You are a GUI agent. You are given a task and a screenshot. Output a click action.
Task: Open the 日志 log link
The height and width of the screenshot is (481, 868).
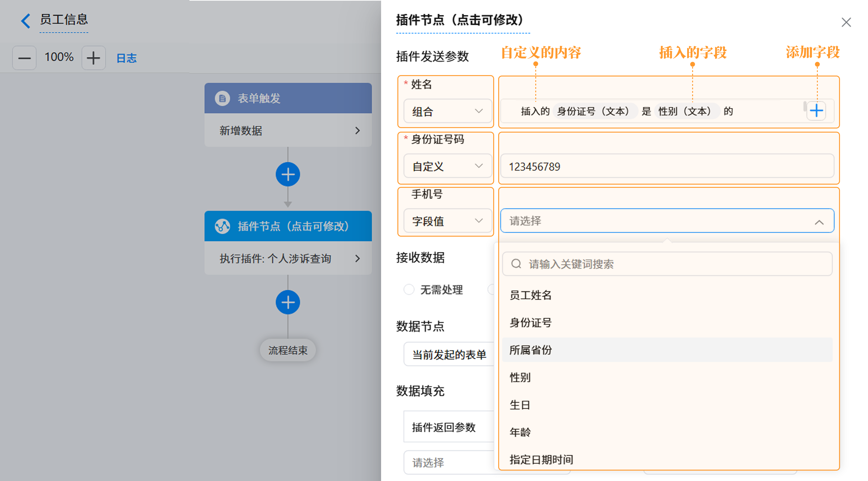tap(126, 58)
